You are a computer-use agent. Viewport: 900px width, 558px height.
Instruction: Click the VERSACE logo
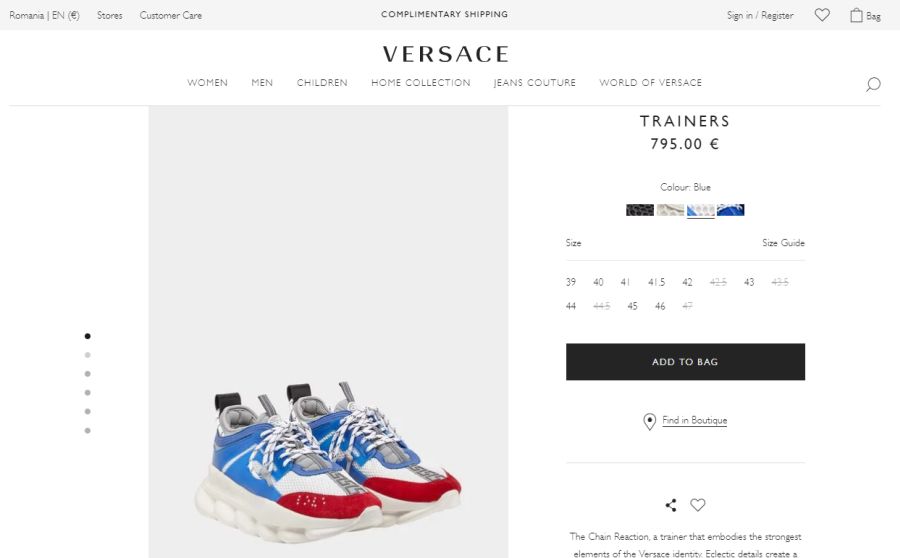[x=445, y=55]
